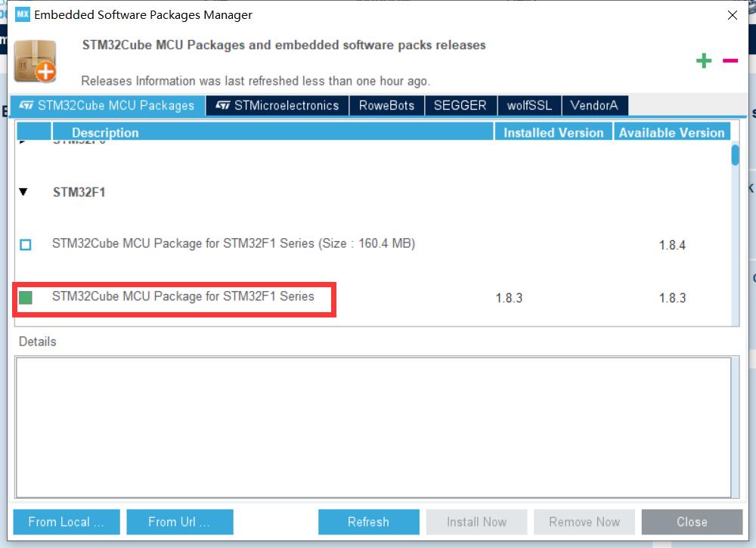The image size is (756, 548).
Task: Click available version 1.8.3 in last row
Action: [672, 298]
